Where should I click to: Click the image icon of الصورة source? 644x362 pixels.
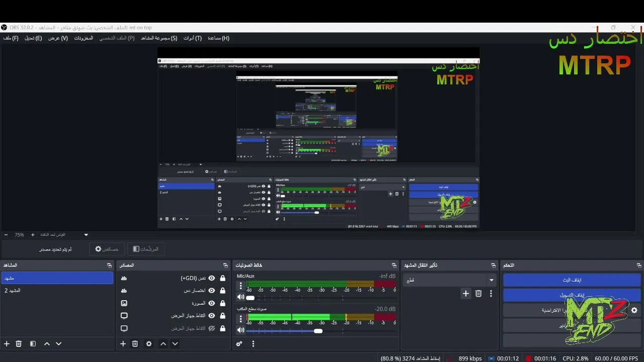124,303
